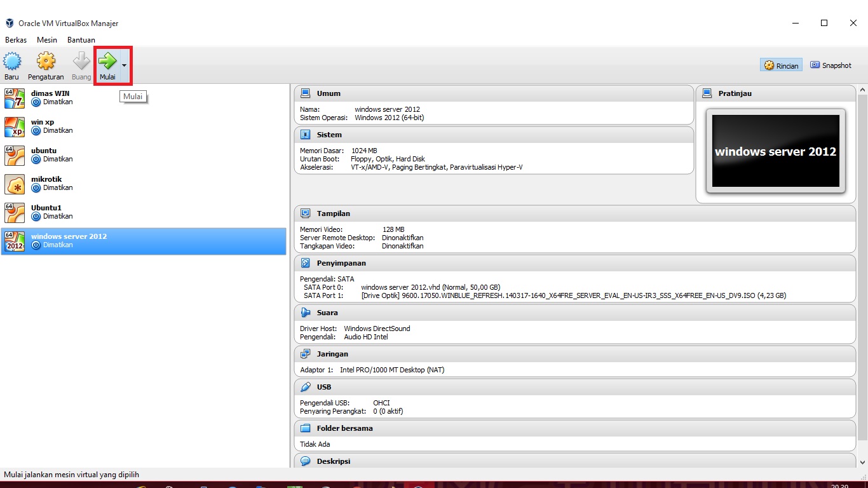Image resolution: width=868 pixels, height=488 pixels.
Task: Click the Penyimpanan section disk icon
Action: 306,263
